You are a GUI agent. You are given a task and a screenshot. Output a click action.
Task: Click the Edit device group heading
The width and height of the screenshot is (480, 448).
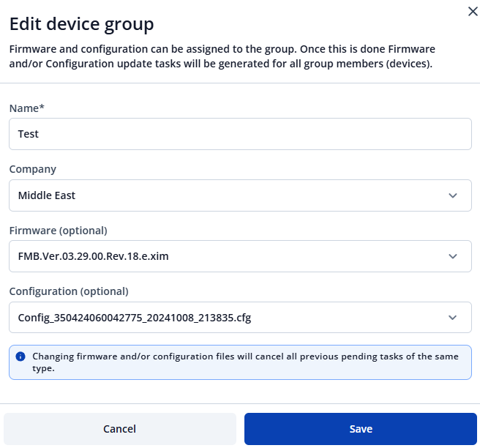81,24
